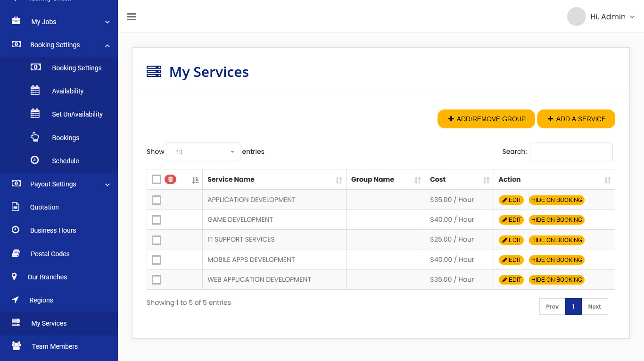Click the hamburger menu icon in header
The image size is (644, 361).
(x=132, y=17)
